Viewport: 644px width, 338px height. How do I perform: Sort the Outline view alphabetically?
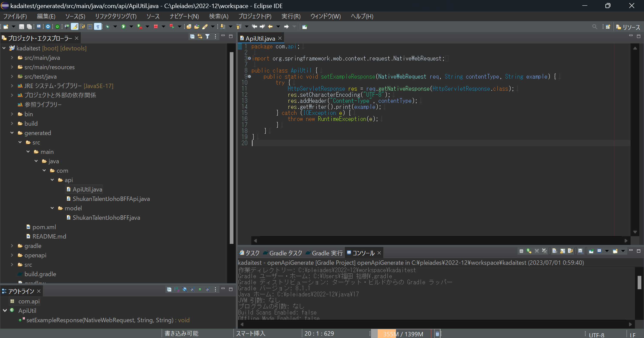coord(177,290)
